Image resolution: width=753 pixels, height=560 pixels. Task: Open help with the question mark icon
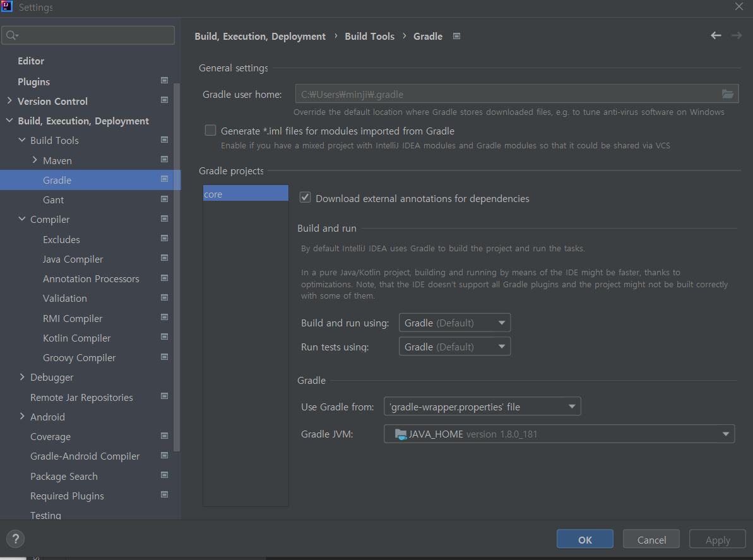tap(15, 539)
